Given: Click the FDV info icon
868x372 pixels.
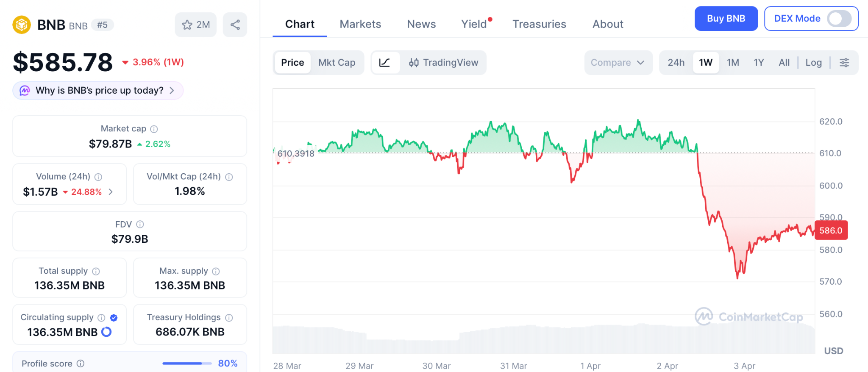Looking at the screenshot, I should point(140,224).
